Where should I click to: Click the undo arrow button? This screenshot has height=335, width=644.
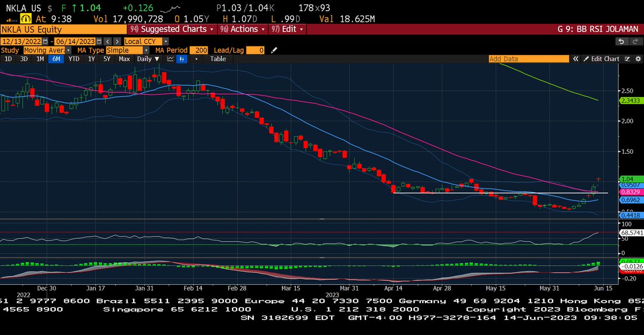621,41
